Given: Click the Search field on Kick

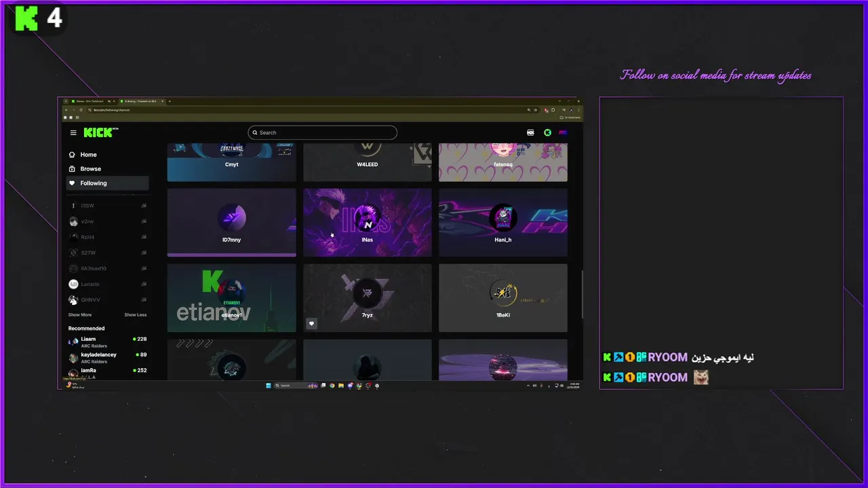Looking at the screenshot, I should click(x=323, y=133).
